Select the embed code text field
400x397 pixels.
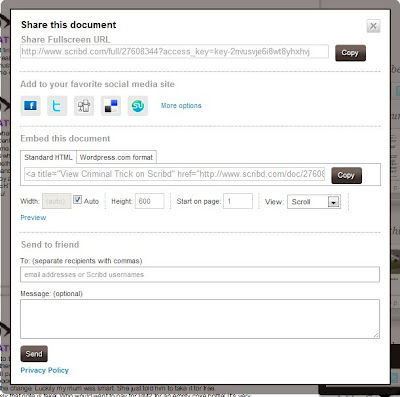pos(175,174)
